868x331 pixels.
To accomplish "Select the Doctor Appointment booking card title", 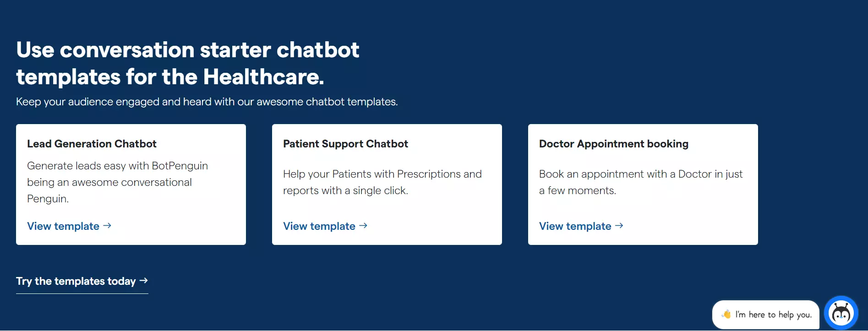I will [614, 144].
